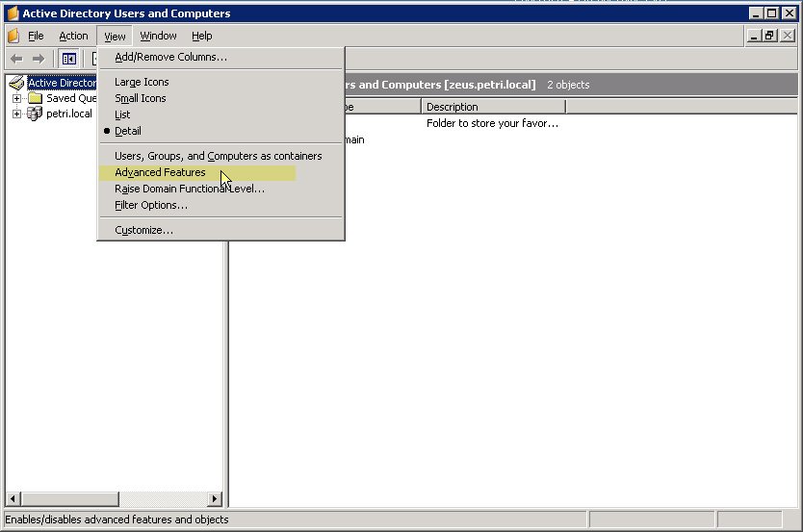Click the tree pane horizontal scroll thumb
The height and width of the screenshot is (532, 803).
point(69,498)
